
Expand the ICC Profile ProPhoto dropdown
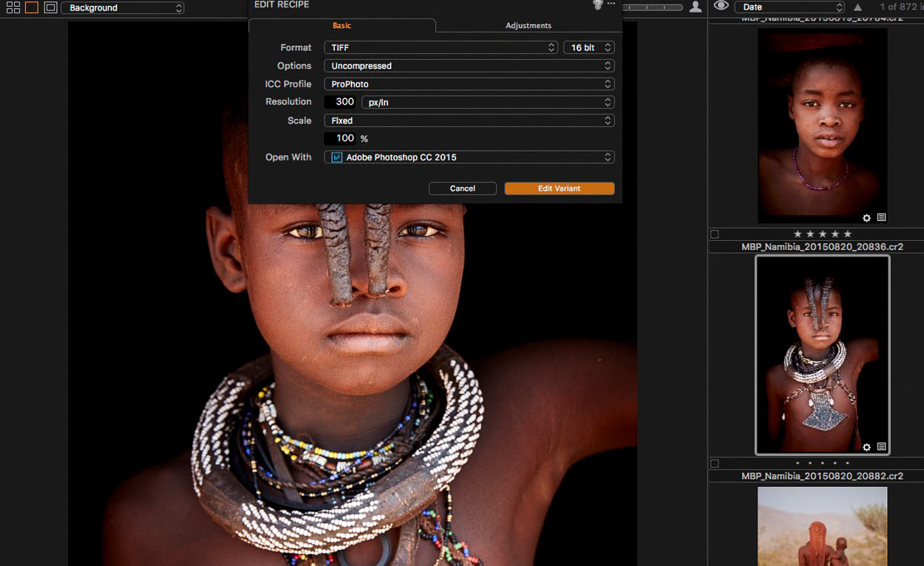click(469, 83)
